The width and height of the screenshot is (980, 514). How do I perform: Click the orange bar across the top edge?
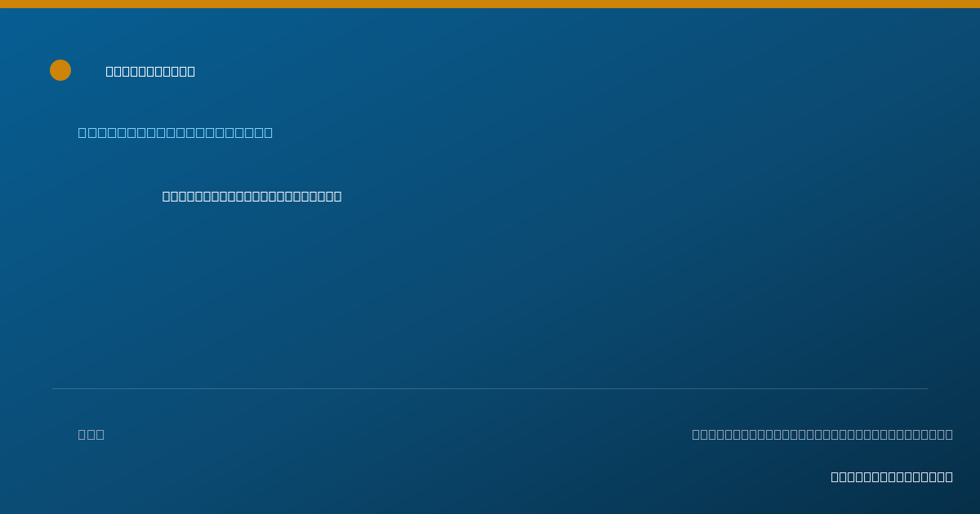pos(490,4)
